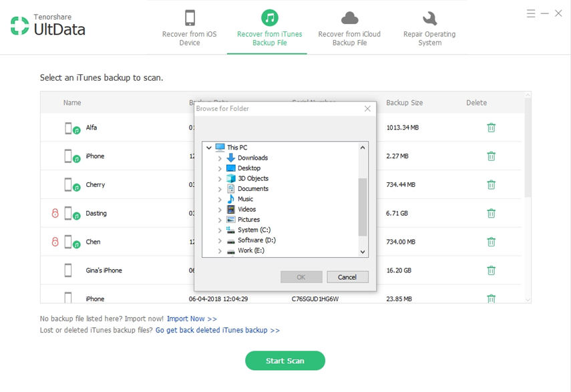Click the 06-04-2018 12:04:29 date cell
Screen dimensions: 571x392
tap(218, 299)
